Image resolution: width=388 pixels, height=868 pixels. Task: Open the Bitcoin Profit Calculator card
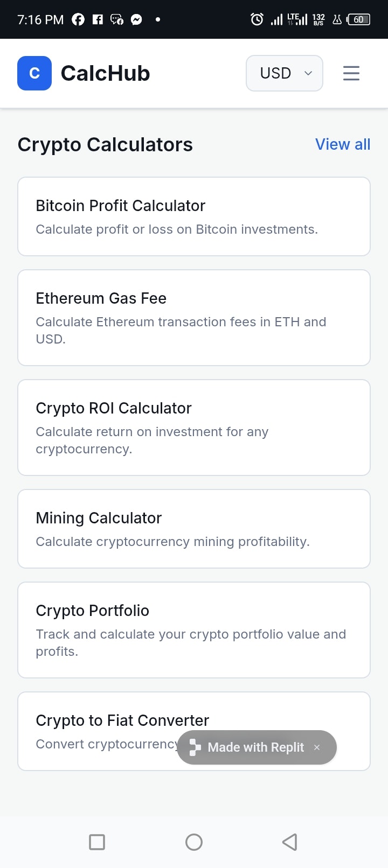click(x=194, y=216)
